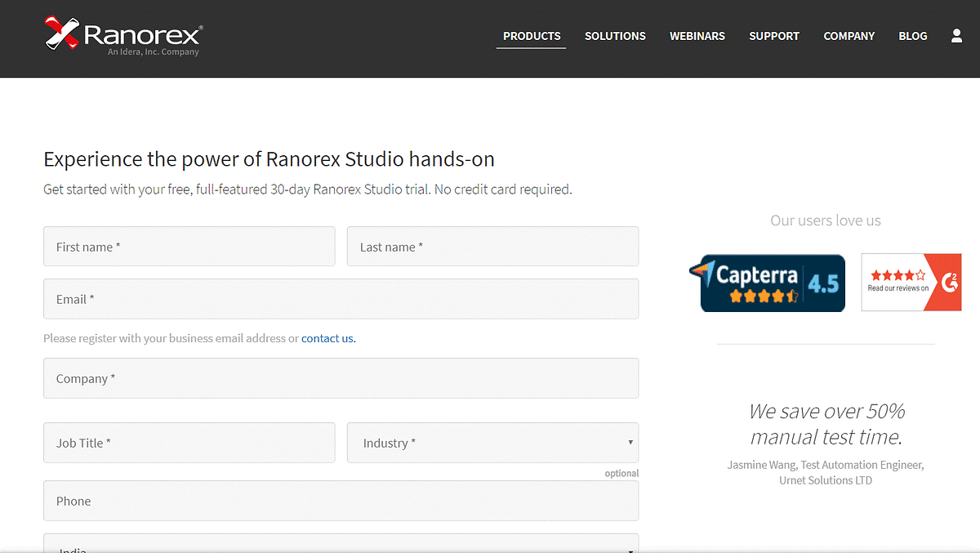
Task: Click into the First name field
Action: pos(189,246)
